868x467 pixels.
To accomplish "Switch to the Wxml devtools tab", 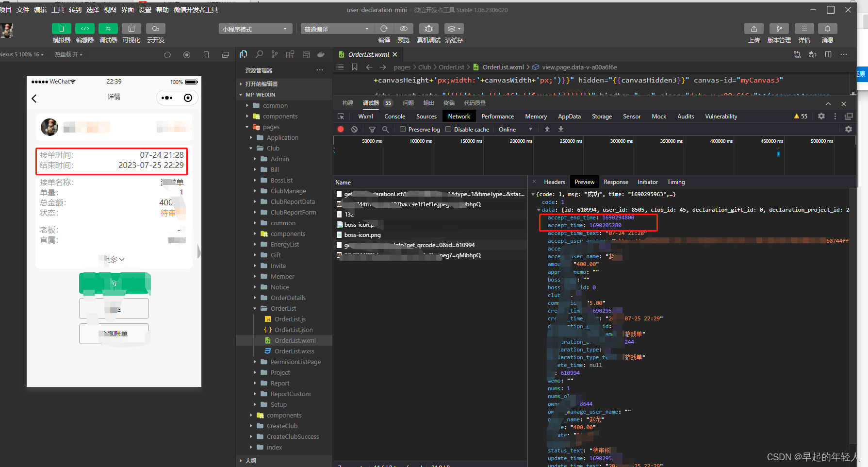I will point(365,117).
